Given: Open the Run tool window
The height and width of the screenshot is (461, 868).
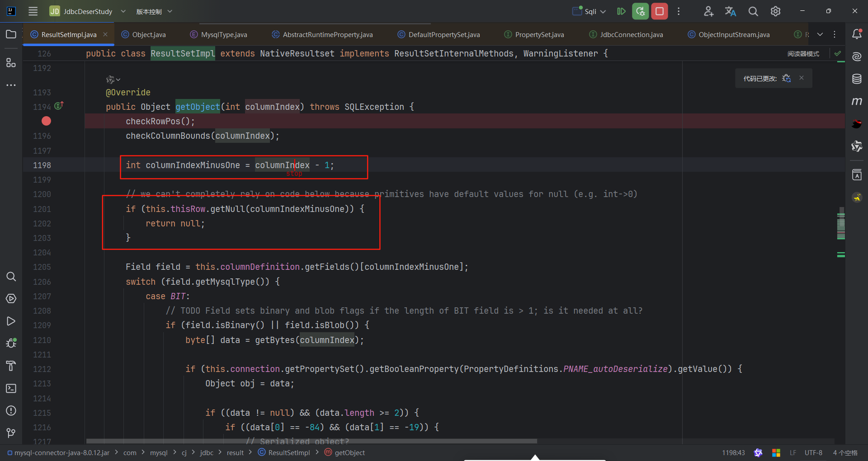Looking at the screenshot, I should [11, 321].
